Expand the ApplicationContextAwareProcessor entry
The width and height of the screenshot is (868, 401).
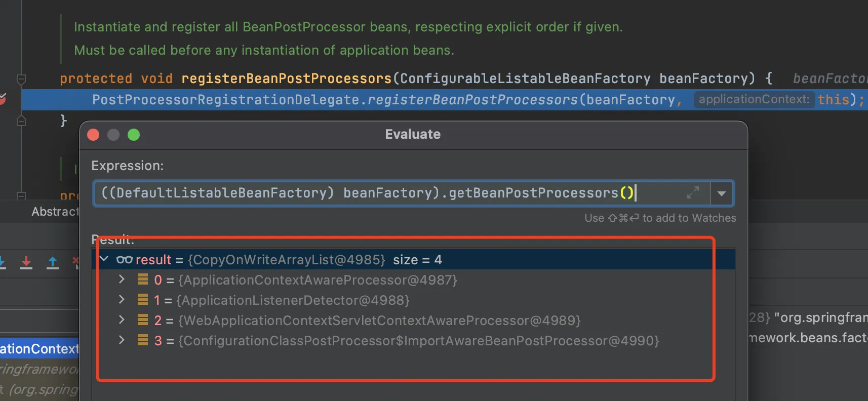(122, 279)
